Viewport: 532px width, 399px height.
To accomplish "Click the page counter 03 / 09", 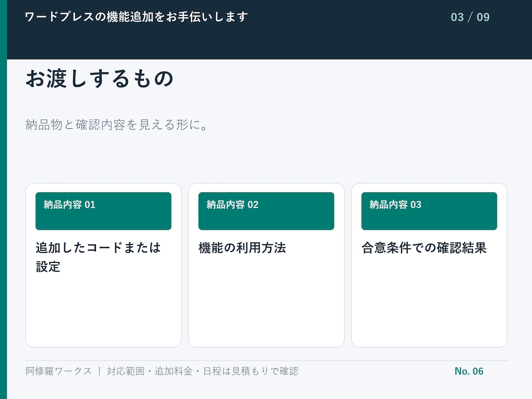I will 470,17.
